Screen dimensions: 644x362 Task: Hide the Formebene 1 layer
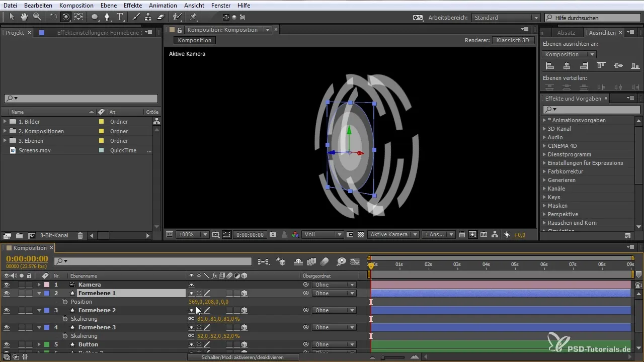7,293
